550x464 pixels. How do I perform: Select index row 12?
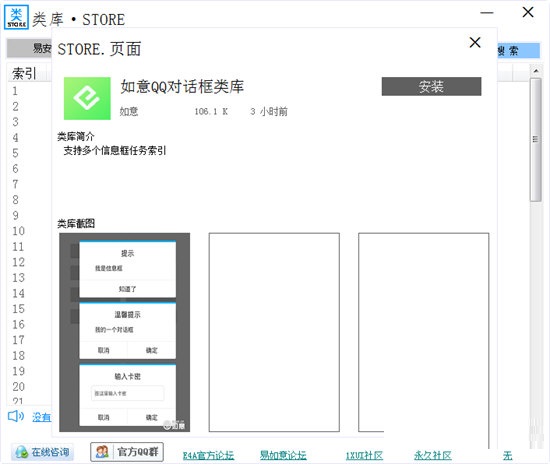(19, 262)
